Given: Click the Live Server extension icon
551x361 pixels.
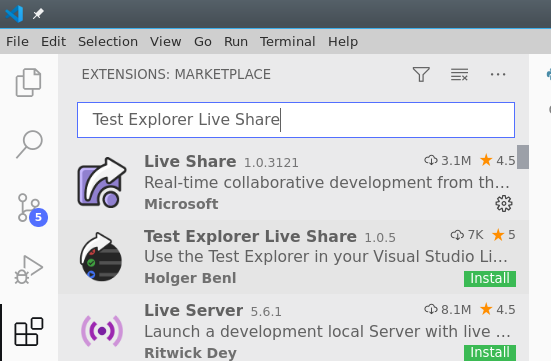Looking at the screenshot, I should coord(102,331).
